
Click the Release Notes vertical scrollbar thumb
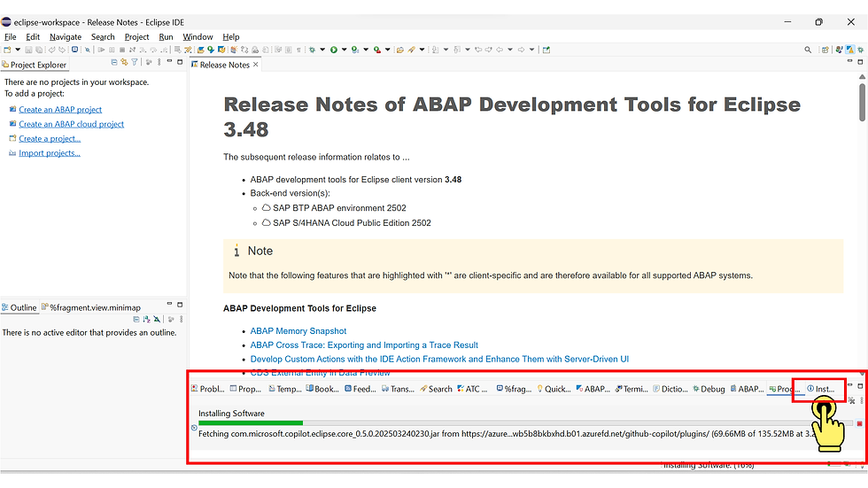(862, 102)
